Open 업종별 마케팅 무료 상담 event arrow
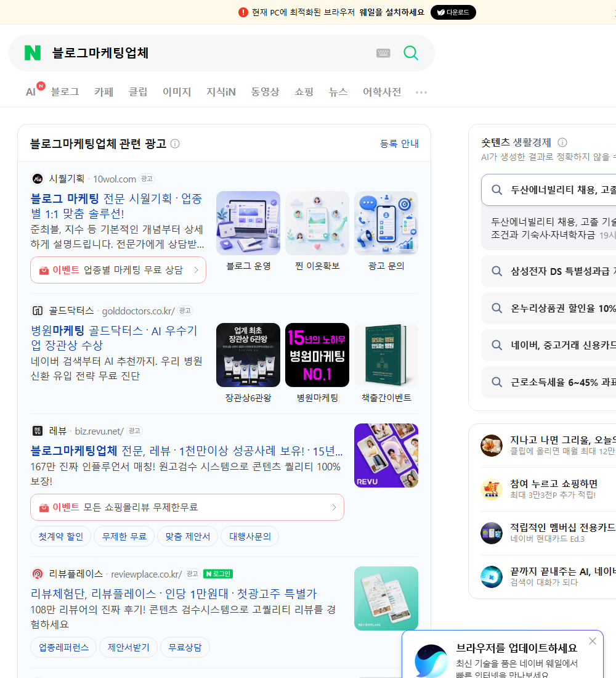 197,270
